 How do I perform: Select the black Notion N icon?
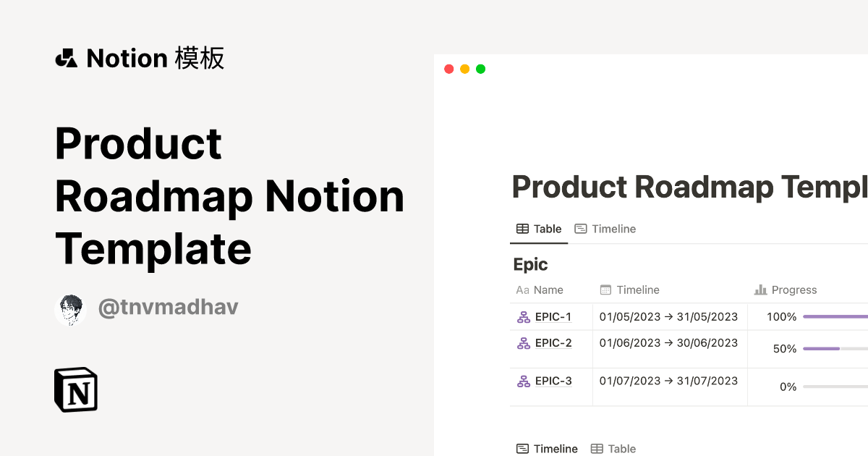(x=75, y=389)
